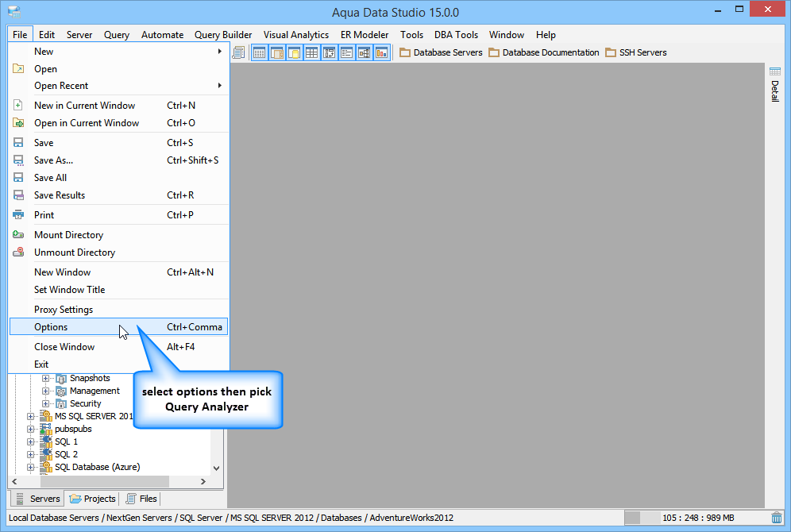The width and height of the screenshot is (791, 532).
Task: Select New in Current Window
Action: [x=118, y=106]
